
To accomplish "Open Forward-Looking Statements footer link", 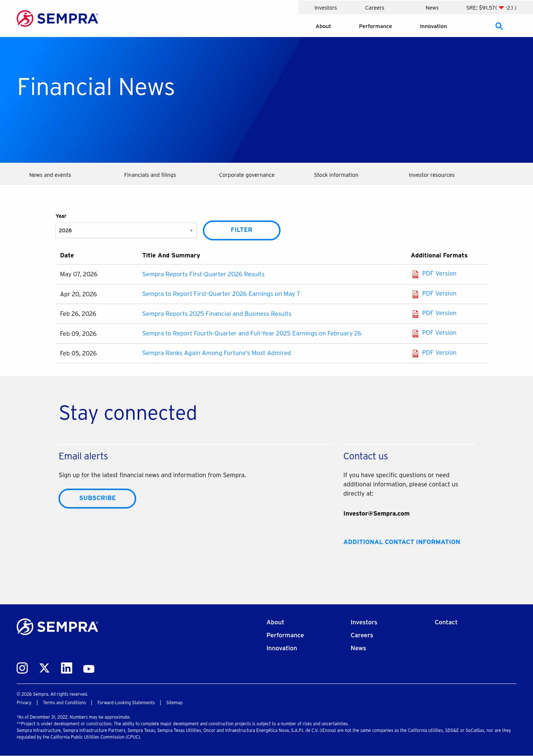I will pos(126,703).
